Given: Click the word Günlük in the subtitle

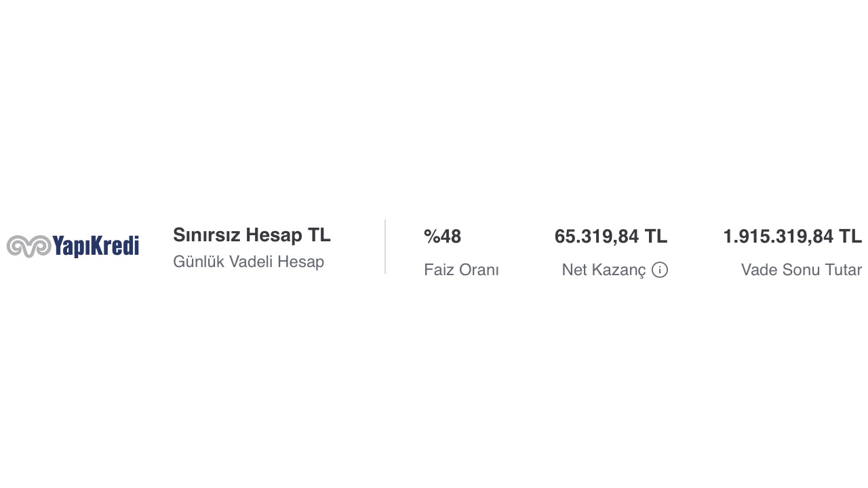Looking at the screenshot, I should click(199, 262).
